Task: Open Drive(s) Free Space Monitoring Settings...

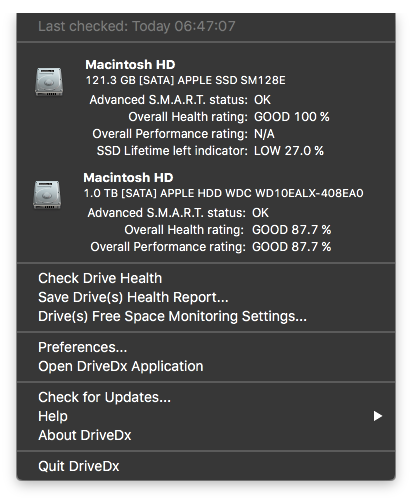Action: (172, 316)
